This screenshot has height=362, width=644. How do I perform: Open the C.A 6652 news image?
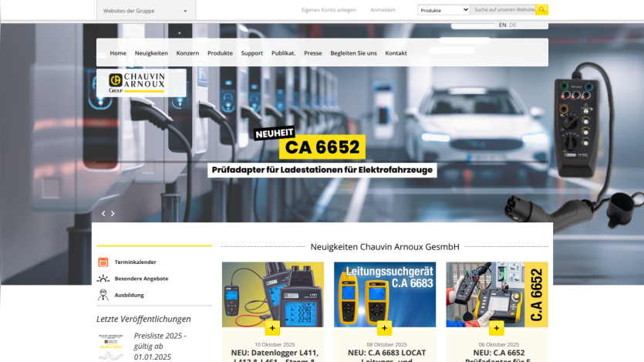click(497, 295)
